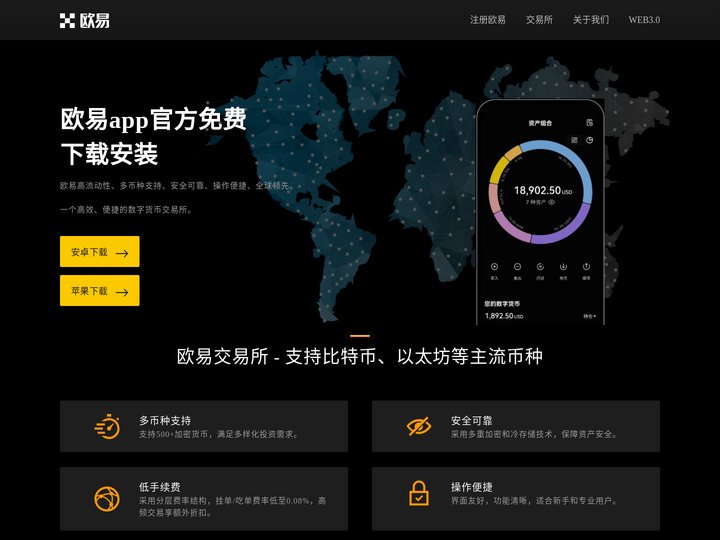Tap the minus-circle sell icon in phone mockup
The image size is (720, 540).
pyautogui.click(x=518, y=267)
